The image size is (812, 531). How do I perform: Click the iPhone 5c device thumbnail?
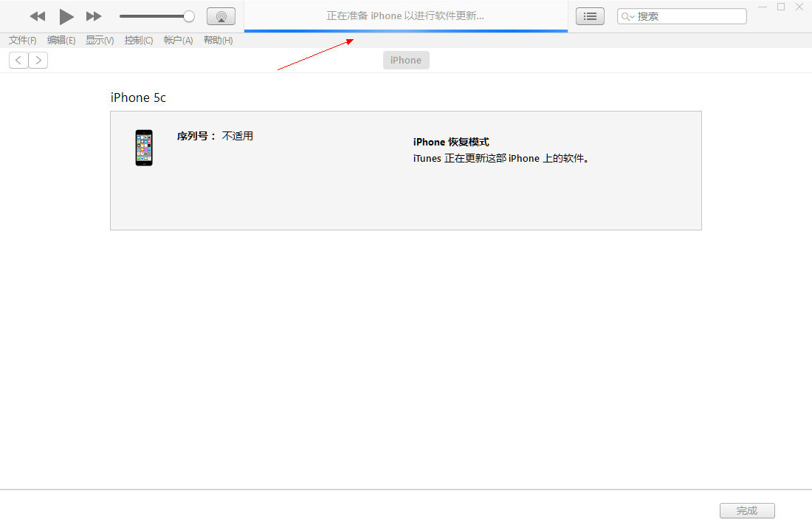(144, 148)
